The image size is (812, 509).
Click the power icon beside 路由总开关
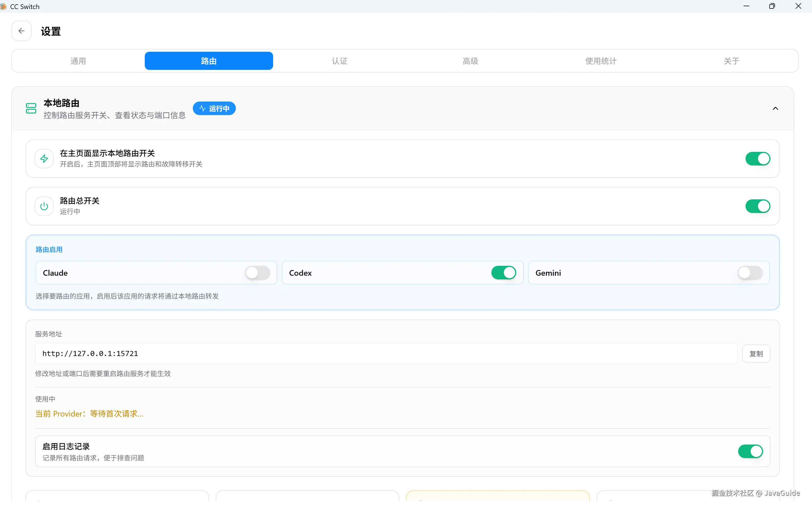(x=44, y=206)
